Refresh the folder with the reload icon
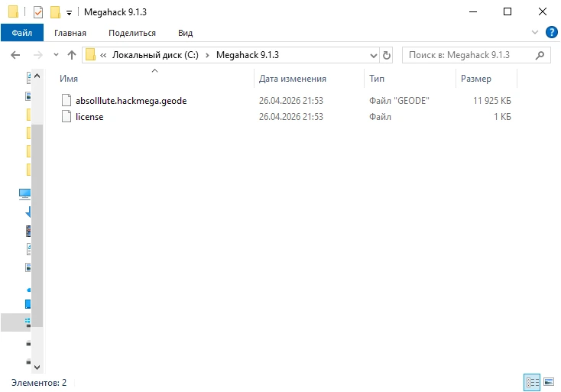This screenshot has height=392, width=561. point(387,56)
